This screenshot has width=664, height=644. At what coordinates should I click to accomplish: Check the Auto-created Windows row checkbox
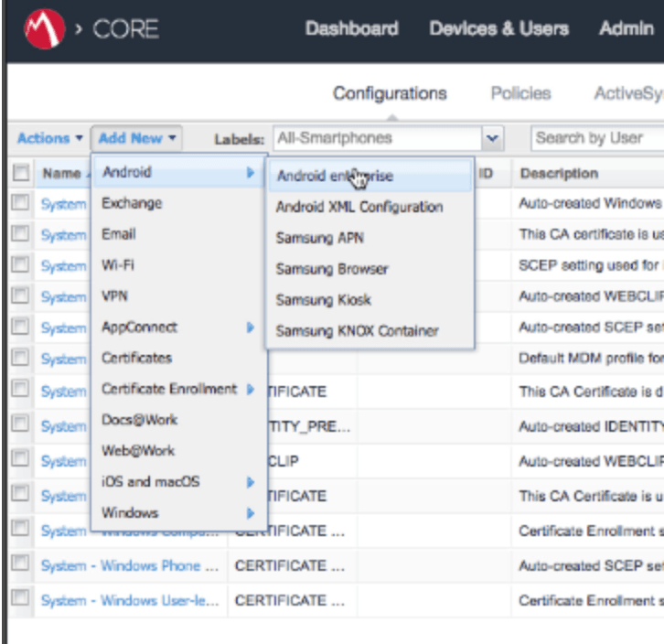point(20,203)
